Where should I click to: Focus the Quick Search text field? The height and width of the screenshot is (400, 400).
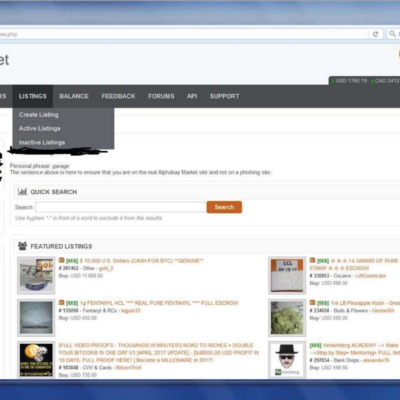click(x=121, y=207)
